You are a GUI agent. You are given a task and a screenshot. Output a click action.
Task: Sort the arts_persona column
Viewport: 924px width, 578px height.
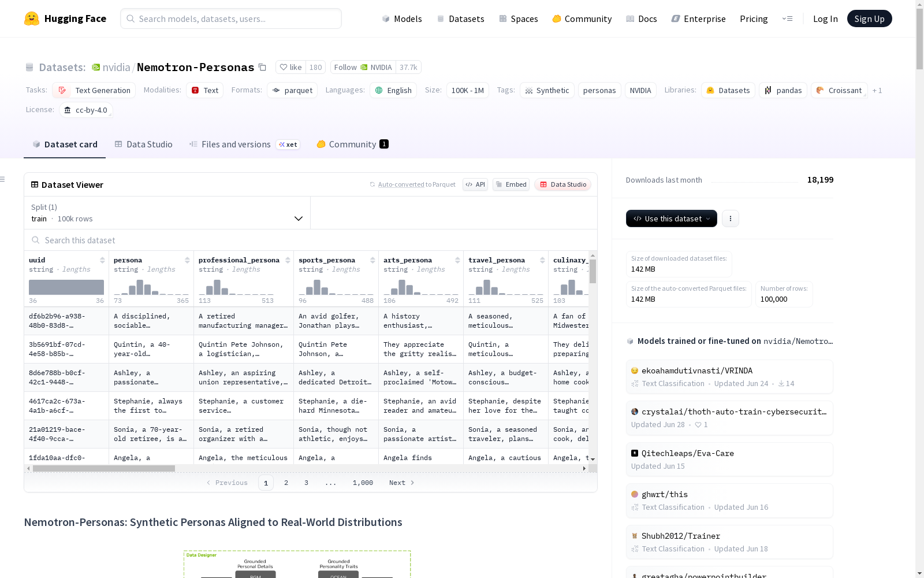tap(457, 260)
